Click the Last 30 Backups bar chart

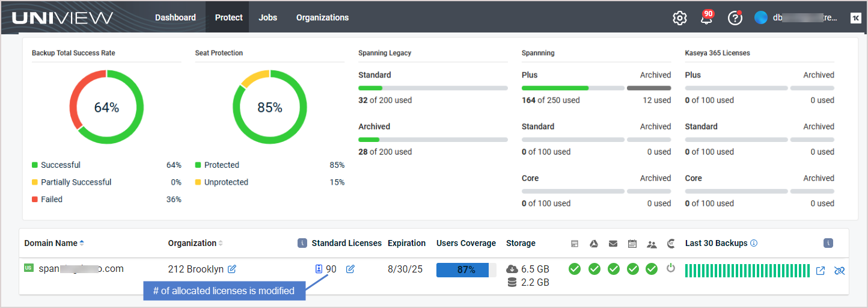747,271
